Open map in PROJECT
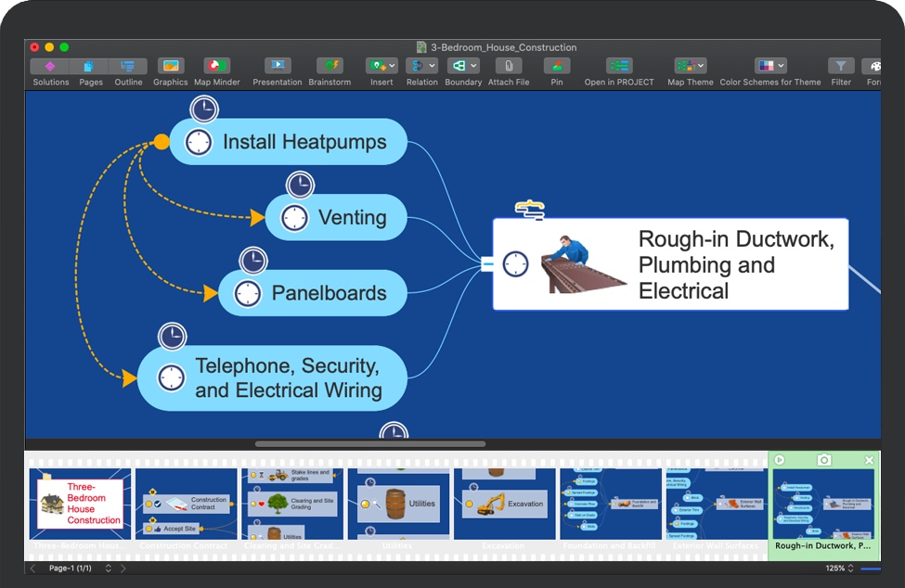The height and width of the screenshot is (588, 905). click(619, 67)
